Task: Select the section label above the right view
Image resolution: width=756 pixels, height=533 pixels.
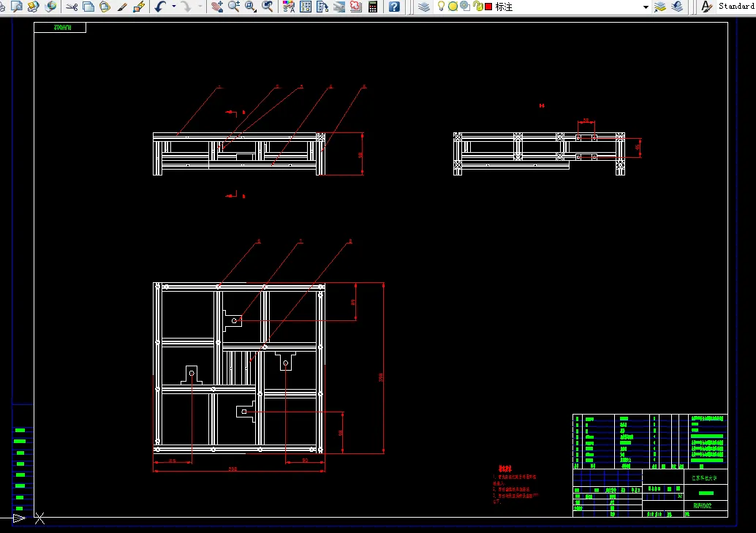Action: [x=542, y=105]
